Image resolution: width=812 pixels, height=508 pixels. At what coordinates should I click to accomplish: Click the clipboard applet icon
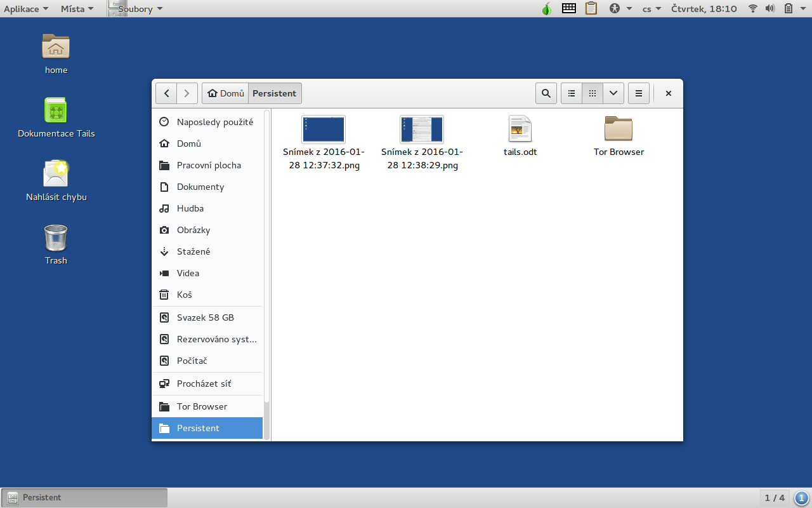pyautogui.click(x=591, y=8)
